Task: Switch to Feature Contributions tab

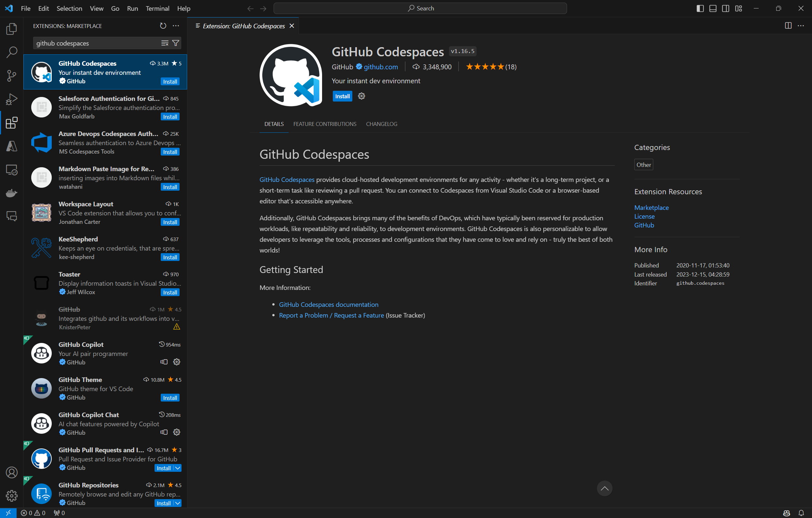Action: tap(324, 124)
